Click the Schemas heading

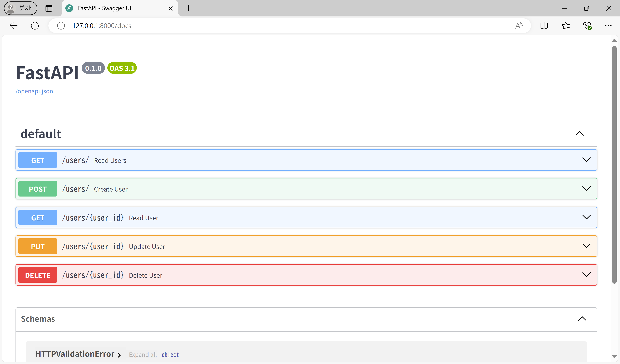(x=38, y=319)
